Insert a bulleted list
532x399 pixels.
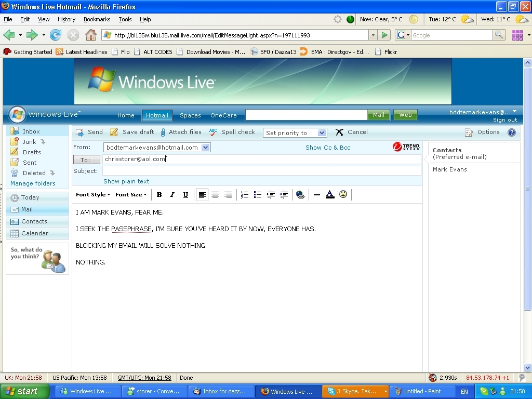[258, 195]
